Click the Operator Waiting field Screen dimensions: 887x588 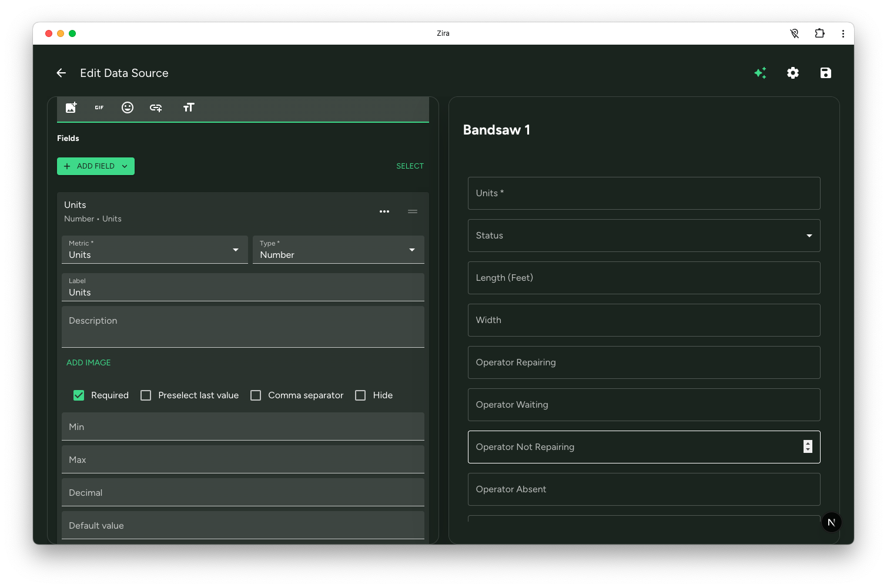pos(644,405)
